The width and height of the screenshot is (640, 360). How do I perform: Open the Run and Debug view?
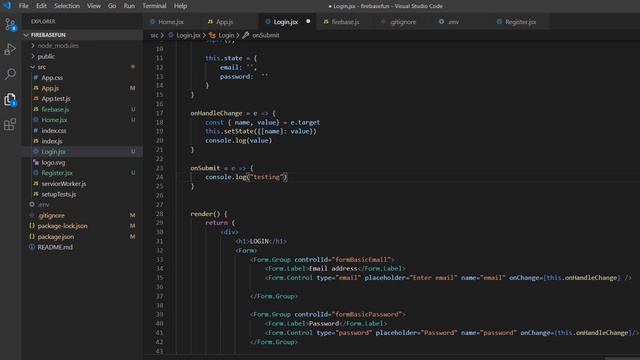(x=10, y=49)
